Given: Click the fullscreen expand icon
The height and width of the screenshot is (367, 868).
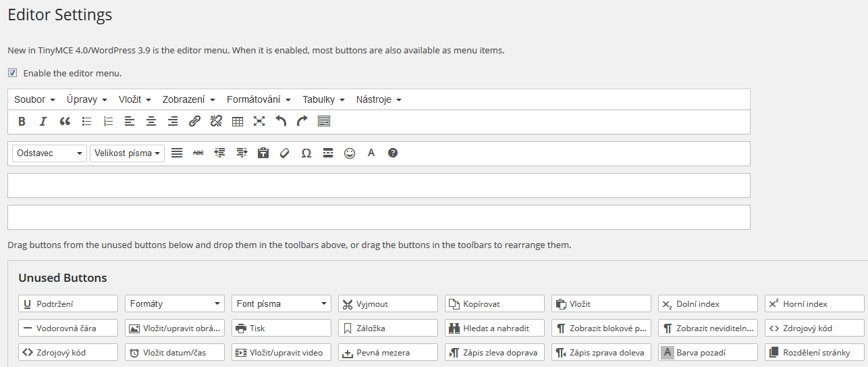Looking at the screenshot, I should coord(259,122).
